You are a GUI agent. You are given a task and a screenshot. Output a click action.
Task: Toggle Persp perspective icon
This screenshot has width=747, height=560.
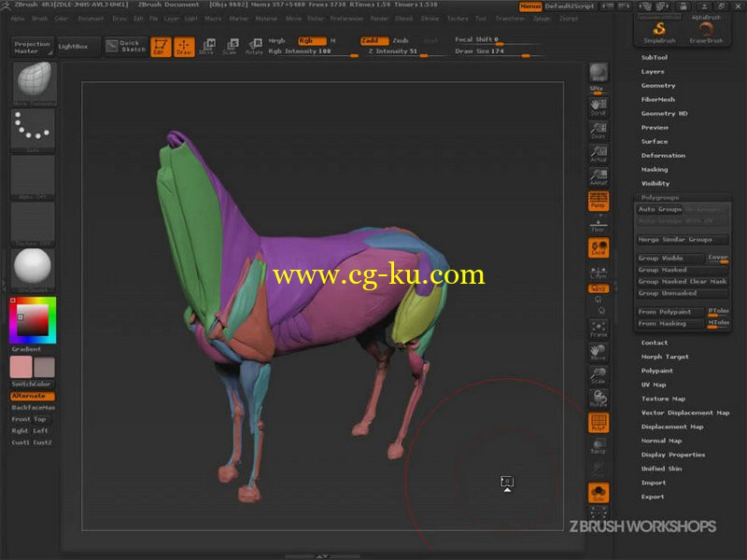tap(599, 201)
